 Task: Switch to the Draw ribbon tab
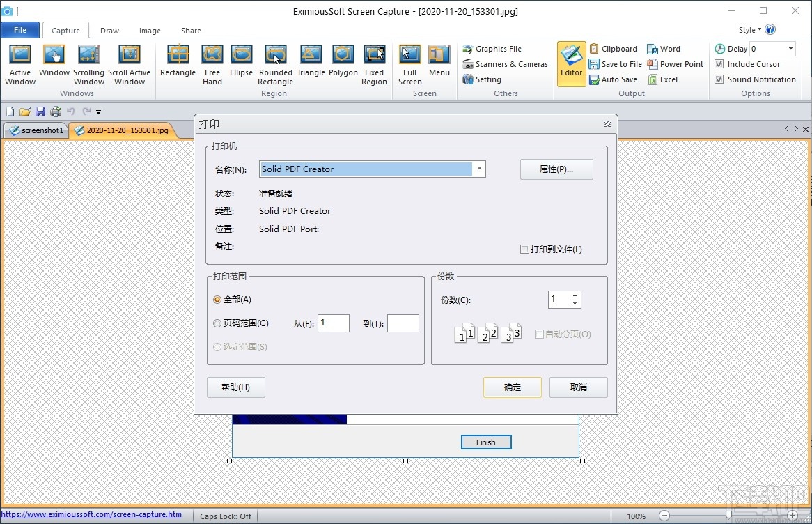click(109, 31)
